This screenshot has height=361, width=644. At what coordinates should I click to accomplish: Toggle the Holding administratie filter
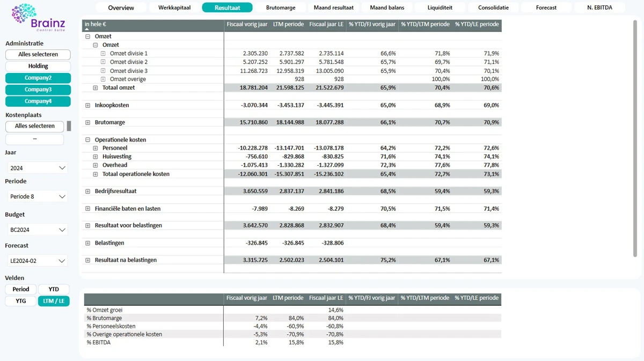(x=38, y=67)
